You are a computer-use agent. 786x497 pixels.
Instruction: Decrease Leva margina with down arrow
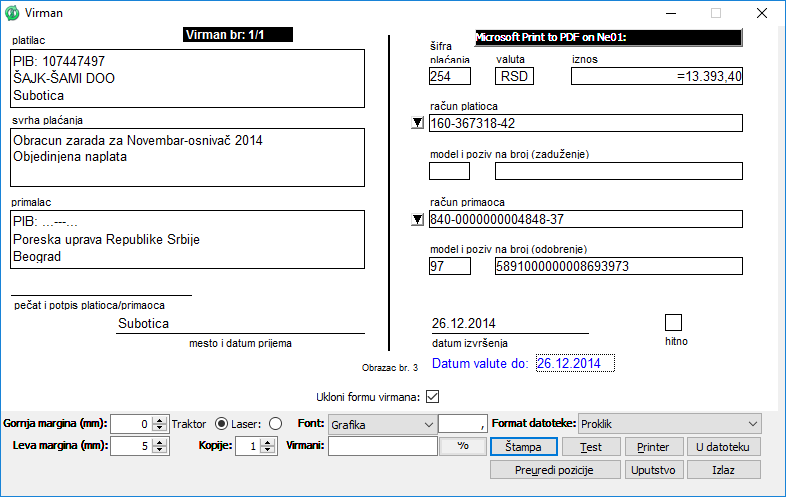[159, 451]
